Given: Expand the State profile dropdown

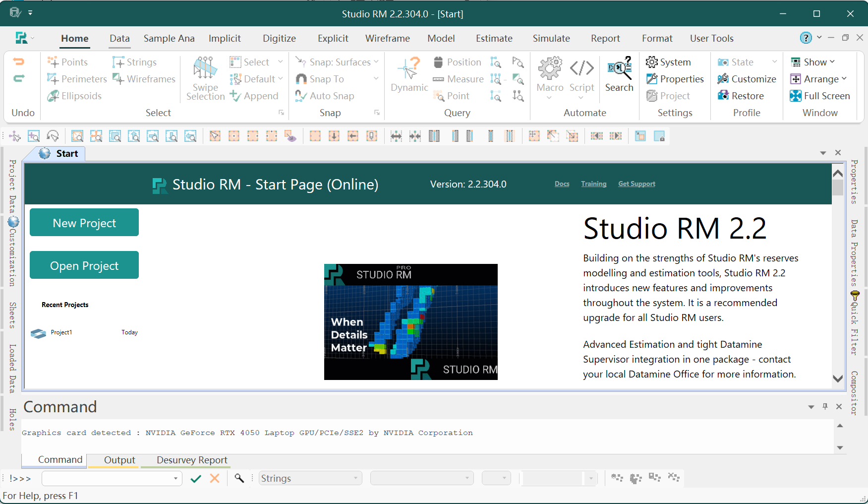Looking at the screenshot, I should 774,62.
